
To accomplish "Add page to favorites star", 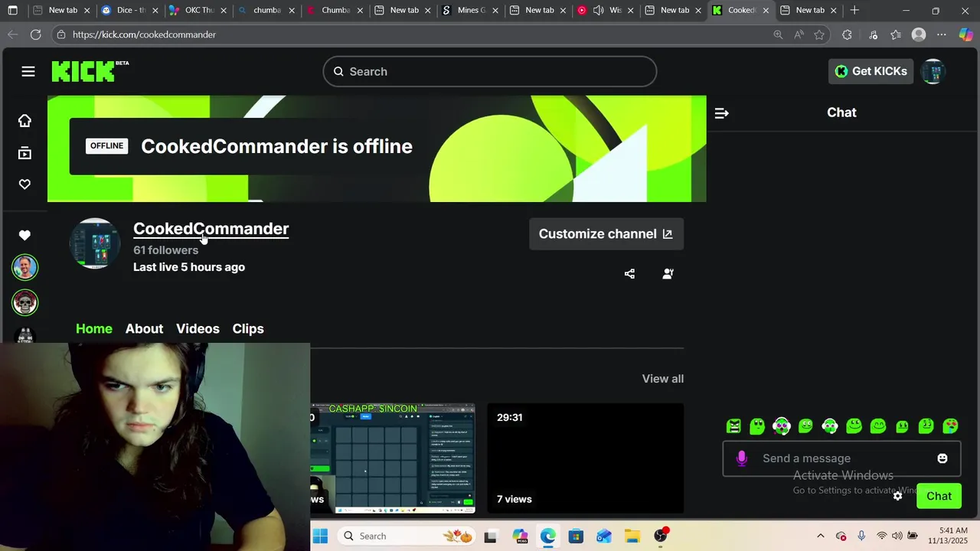I will click(x=819, y=34).
